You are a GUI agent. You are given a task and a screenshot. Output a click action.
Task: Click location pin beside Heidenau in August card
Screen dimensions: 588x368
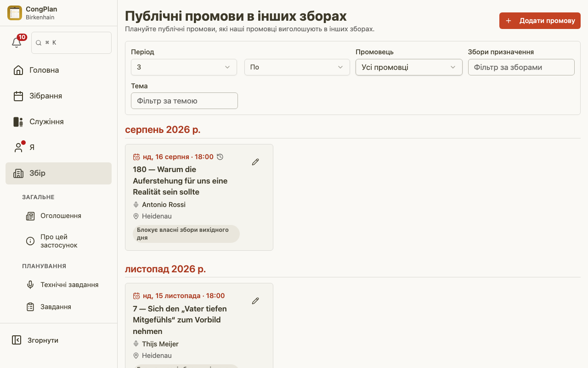click(x=136, y=216)
